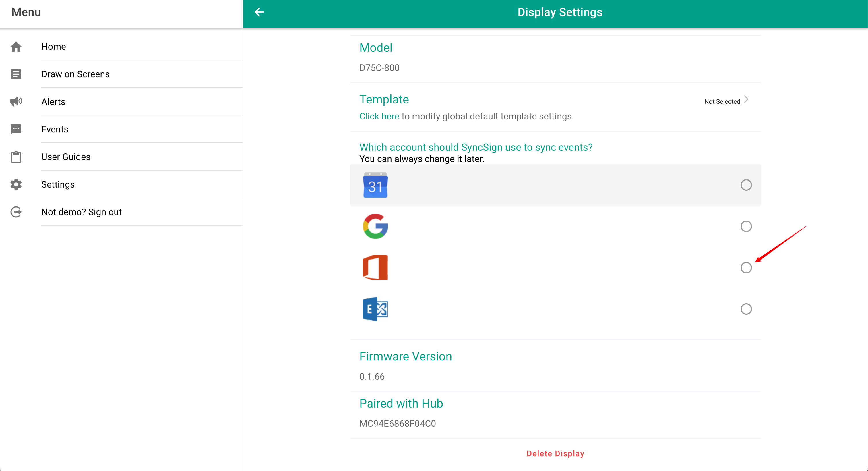The height and width of the screenshot is (471, 868).
Task: Click the Template heading
Action: pyautogui.click(x=384, y=99)
